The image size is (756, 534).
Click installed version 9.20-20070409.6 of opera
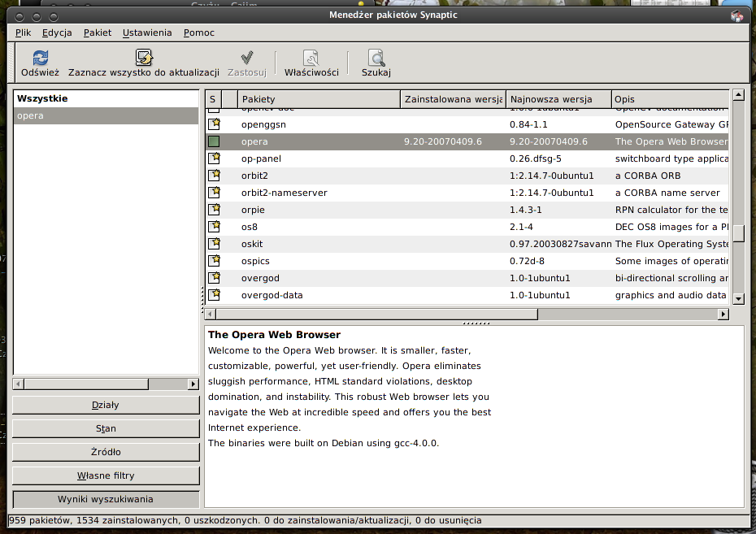coord(442,141)
